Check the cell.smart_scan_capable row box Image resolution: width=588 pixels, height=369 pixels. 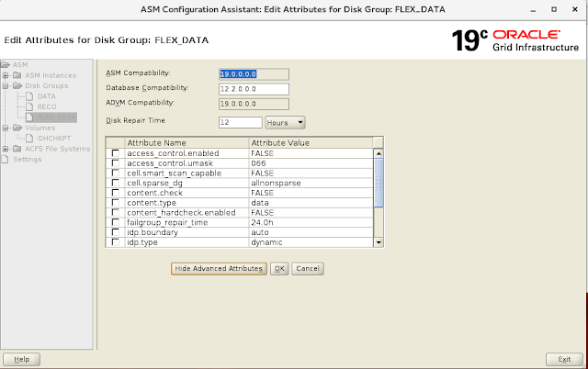115,173
